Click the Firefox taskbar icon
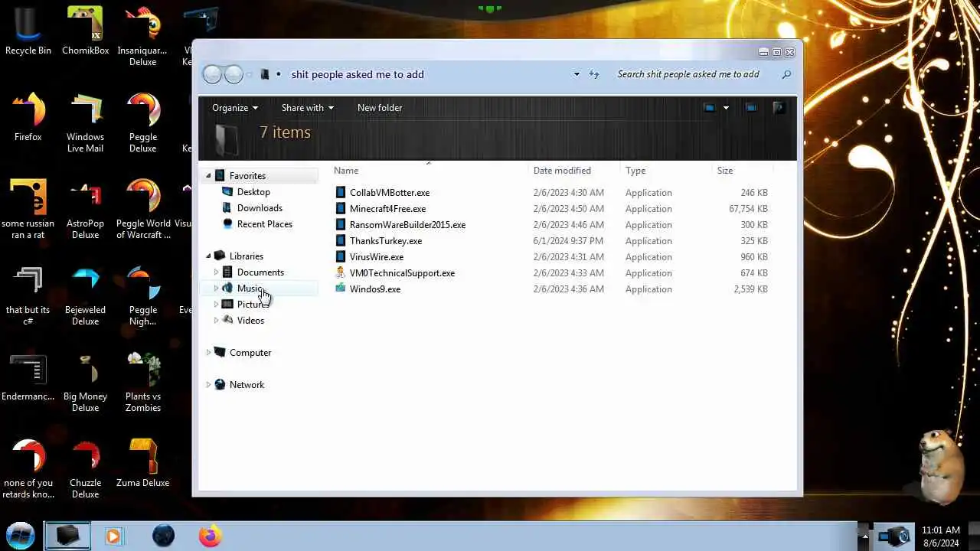Screen dimensions: 980x551 (x=210, y=536)
